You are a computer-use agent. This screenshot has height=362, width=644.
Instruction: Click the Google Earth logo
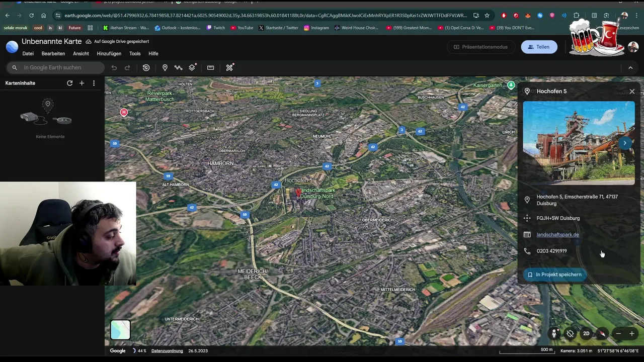pos(12,47)
